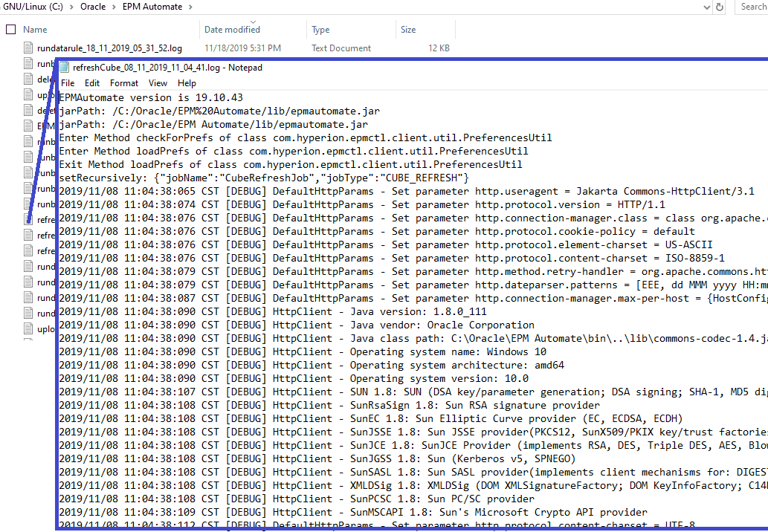Open the File menu in Notepad
The image size is (768, 532).
[68, 83]
